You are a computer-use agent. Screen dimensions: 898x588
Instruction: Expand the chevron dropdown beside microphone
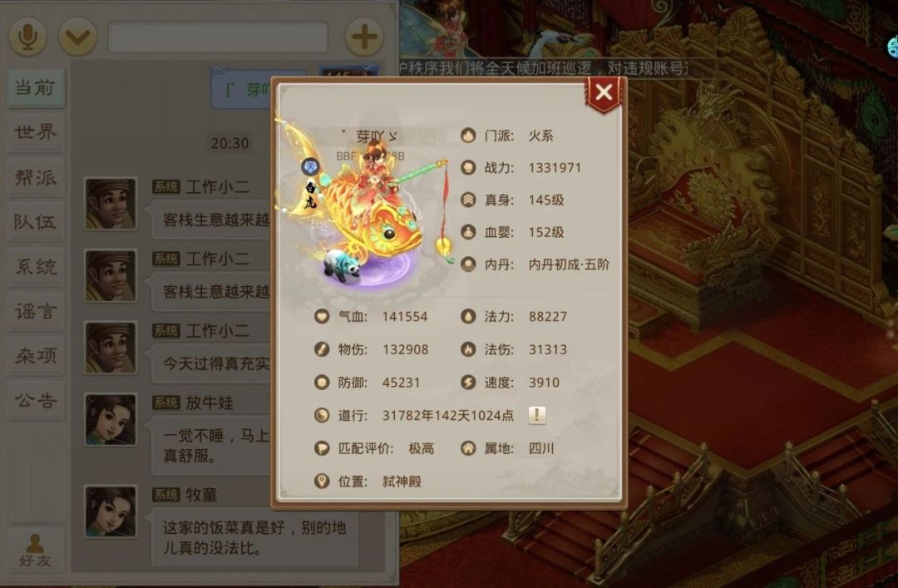click(77, 37)
